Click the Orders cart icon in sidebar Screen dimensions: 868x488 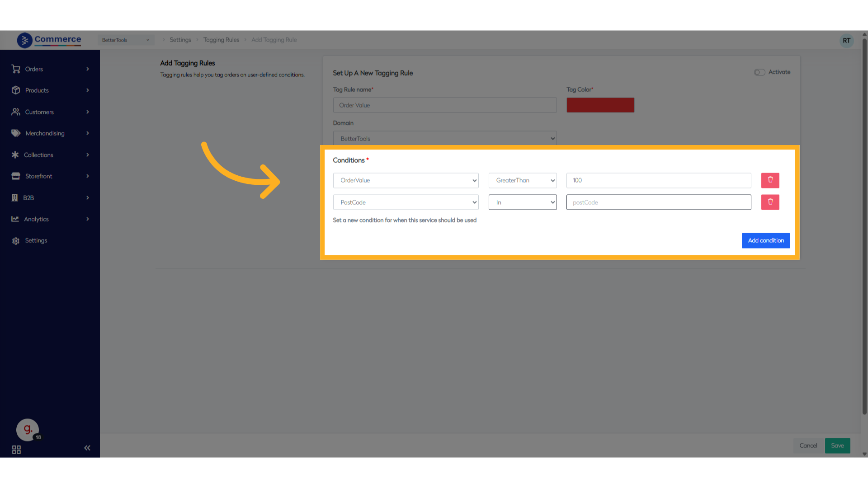[x=16, y=69]
